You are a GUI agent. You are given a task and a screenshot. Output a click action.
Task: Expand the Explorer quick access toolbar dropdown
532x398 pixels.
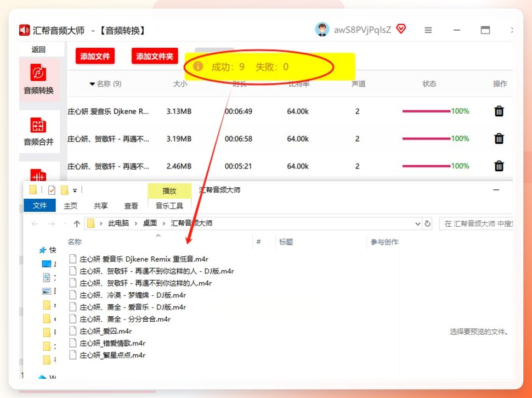click(x=75, y=190)
